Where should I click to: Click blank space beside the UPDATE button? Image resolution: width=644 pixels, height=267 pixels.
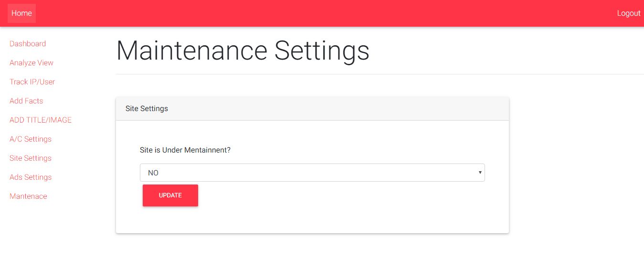coord(334,196)
